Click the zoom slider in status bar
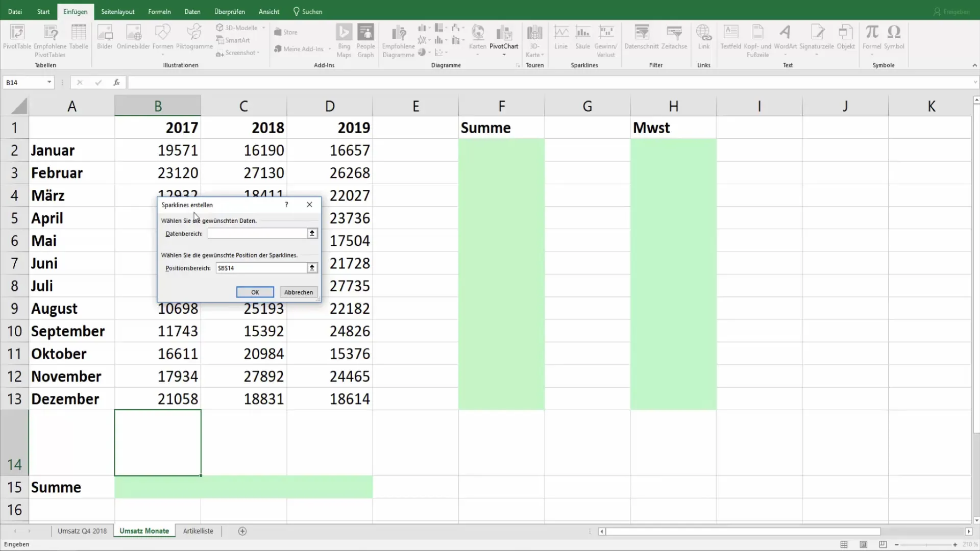 tap(926, 544)
